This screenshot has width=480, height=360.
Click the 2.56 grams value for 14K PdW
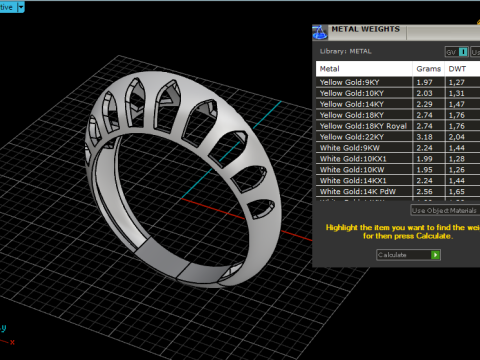tap(424, 192)
